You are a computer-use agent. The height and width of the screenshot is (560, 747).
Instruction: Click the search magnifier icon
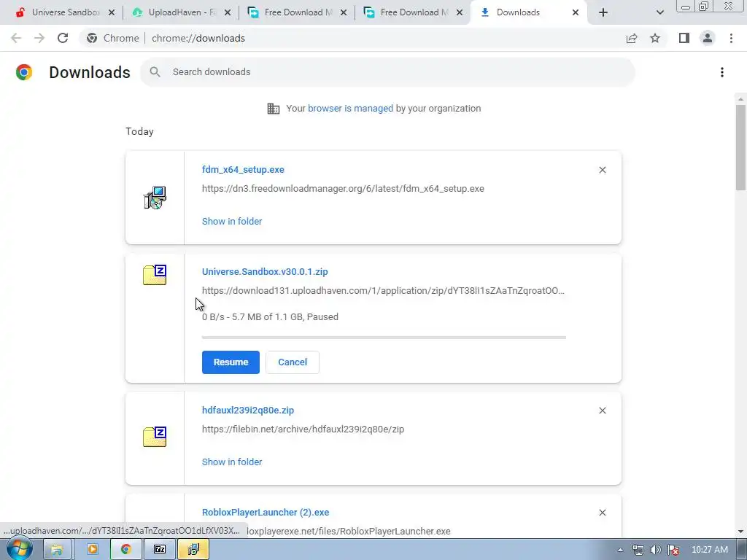(x=155, y=72)
